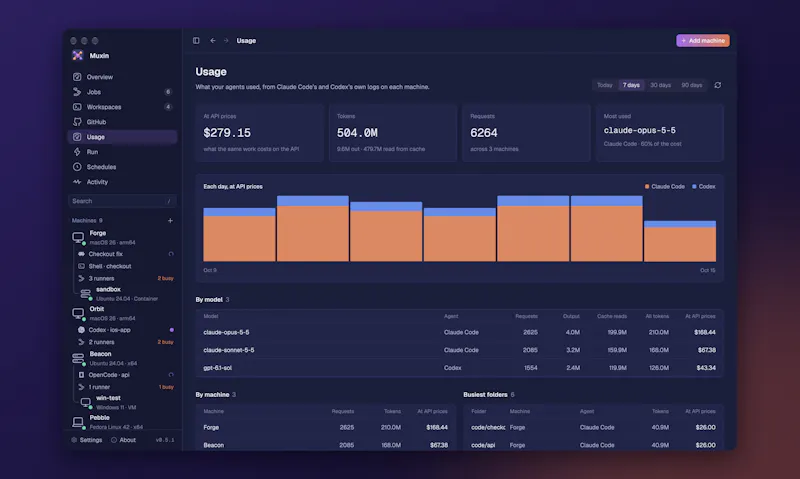This screenshot has width=800, height=479.
Task: Go back with the left arrow
Action: (213, 40)
